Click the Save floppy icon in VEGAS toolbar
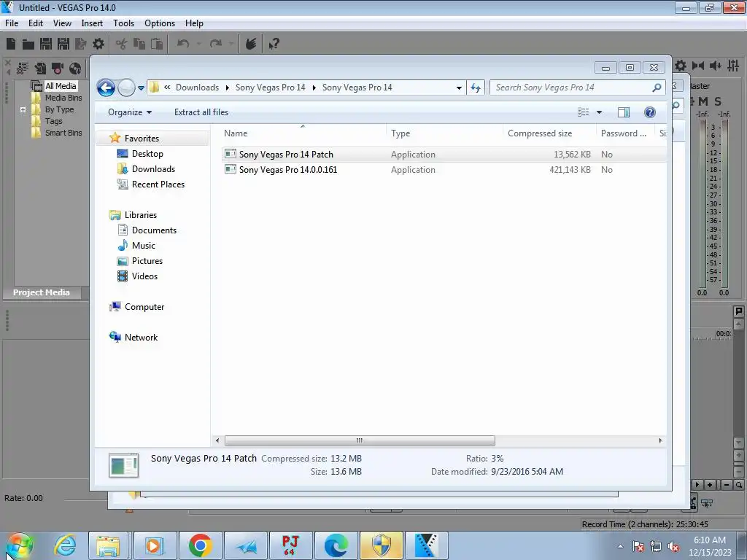Screen dimensions: 747x560 tap(46, 44)
